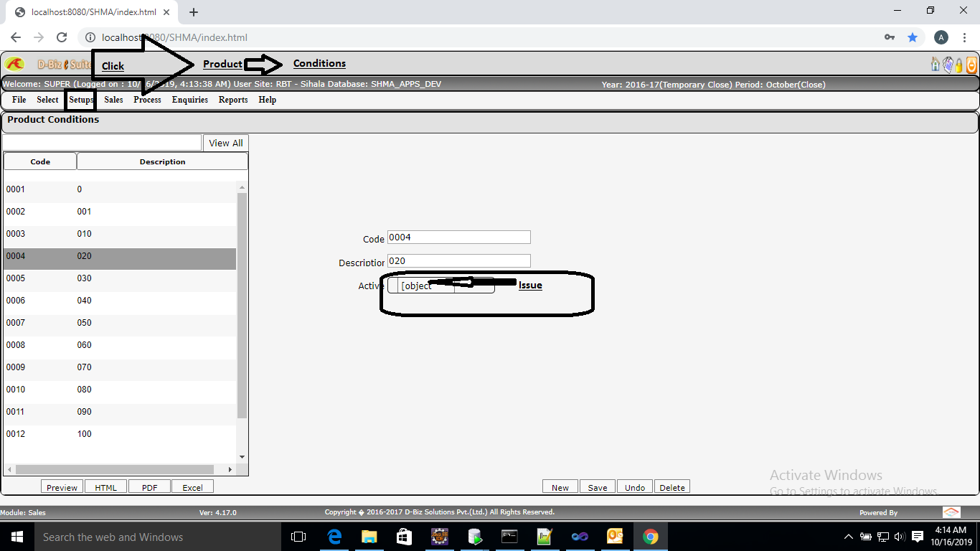Click the View All button above the grid

point(225,143)
